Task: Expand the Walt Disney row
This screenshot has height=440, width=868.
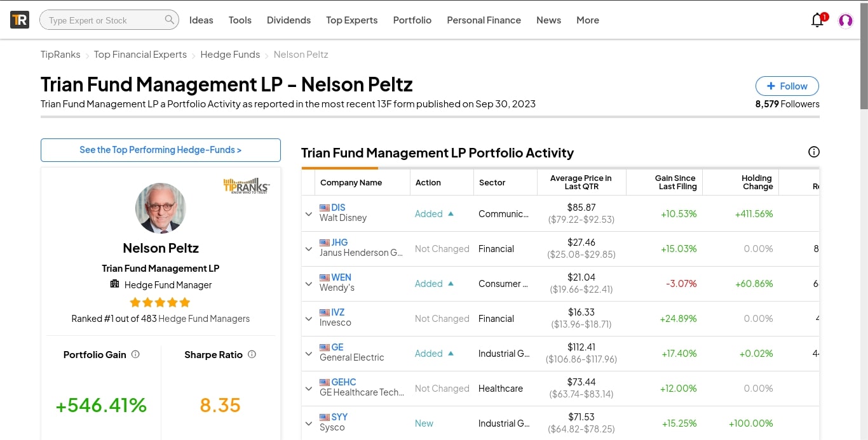Action: pos(309,214)
